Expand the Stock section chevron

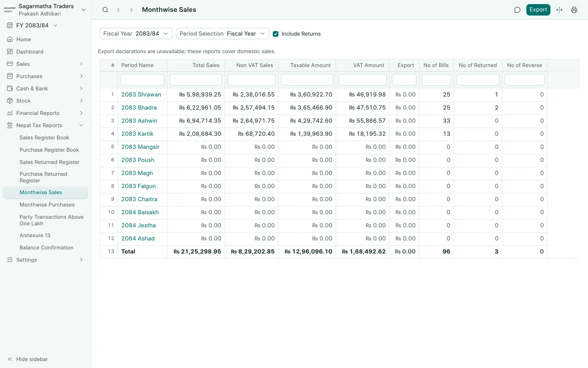coord(81,101)
